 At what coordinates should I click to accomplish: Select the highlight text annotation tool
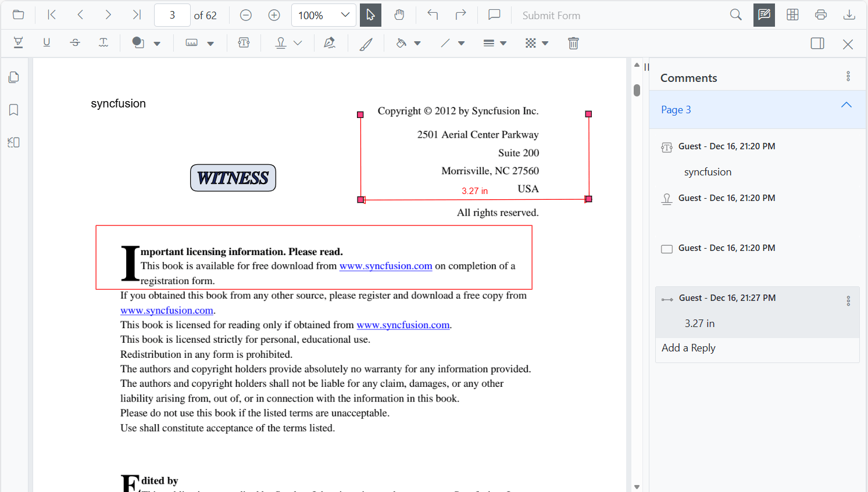point(18,43)
